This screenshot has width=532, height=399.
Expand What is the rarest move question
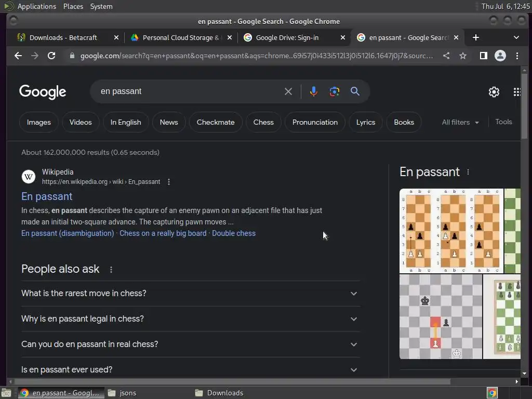pyautogui.click(x=190, y=294)
